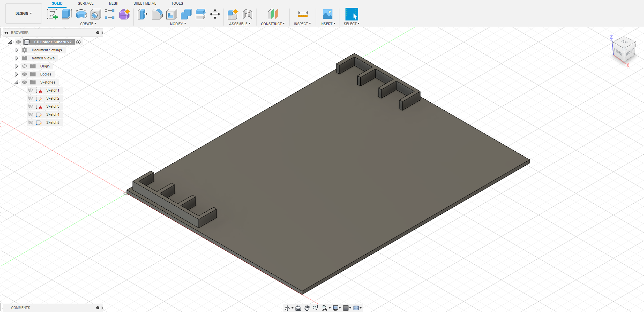Show the Origin folder
Image resolution: width=644 pixels, height=312 pixels.
(24, 66)
